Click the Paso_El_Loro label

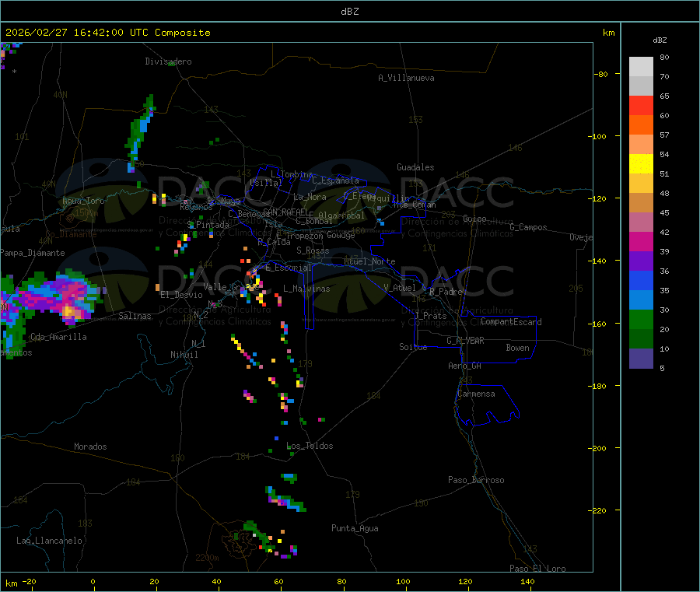click(537, 568)
